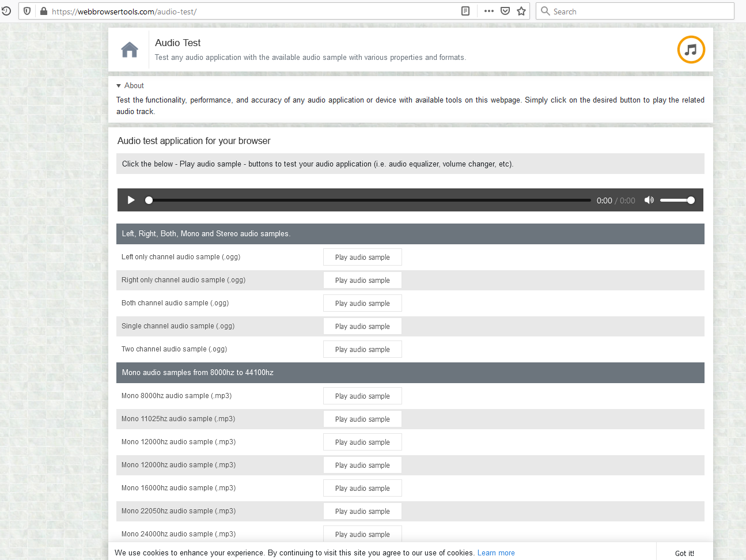Click the audio player seek bar
The width and height of the screenshot is (746, 560).
[x=369, y=200]
